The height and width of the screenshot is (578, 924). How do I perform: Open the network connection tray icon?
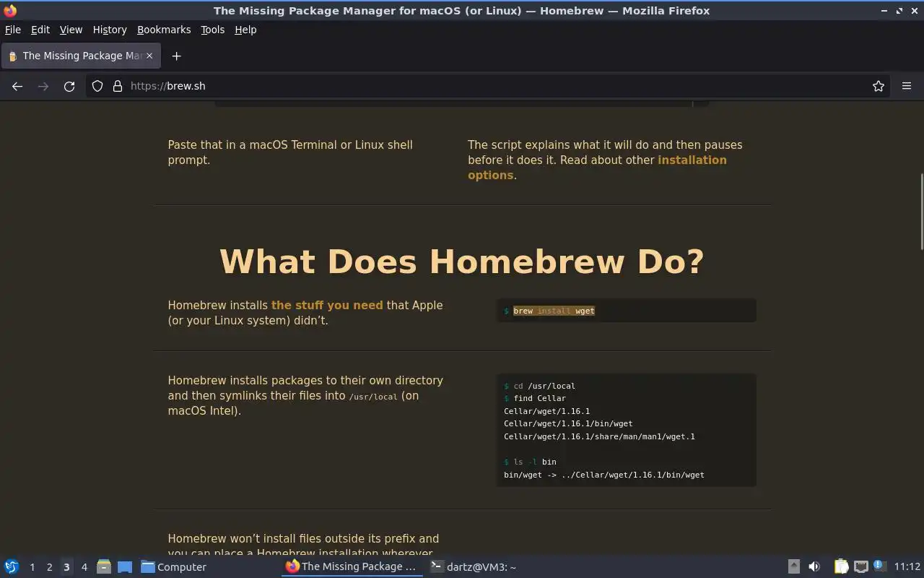tap(860, 567)
